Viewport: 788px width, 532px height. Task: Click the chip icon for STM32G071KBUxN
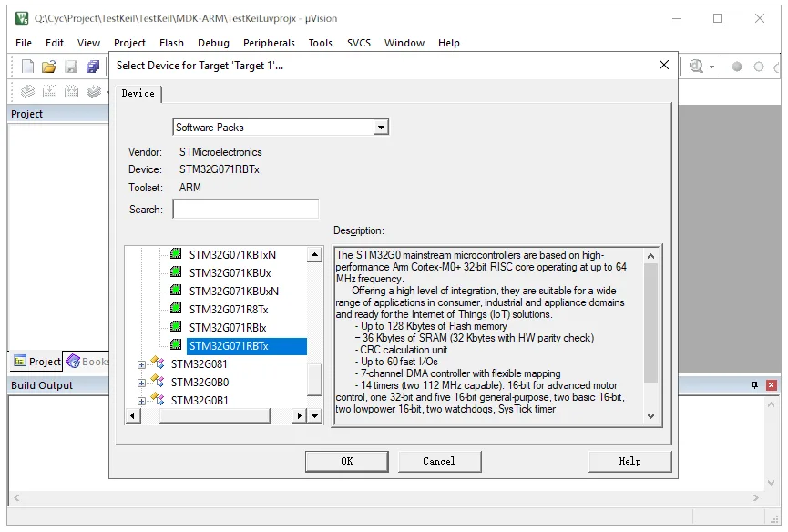pyautogui.click(x=176, y=290)
